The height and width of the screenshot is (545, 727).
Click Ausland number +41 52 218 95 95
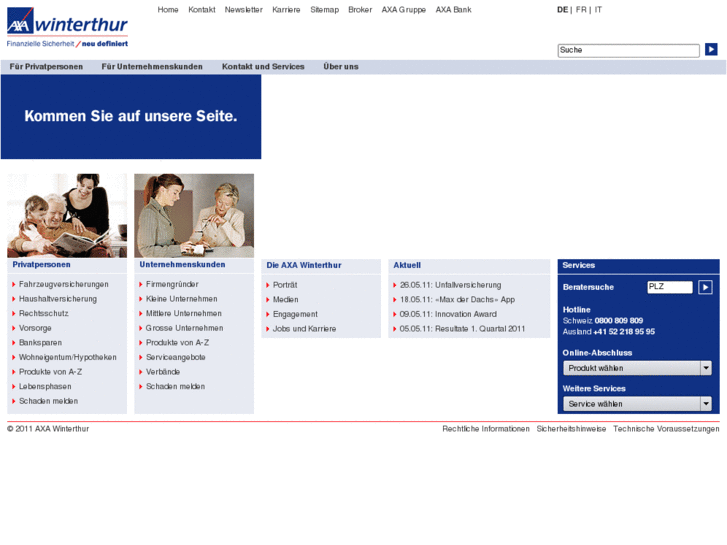(624, 332)
